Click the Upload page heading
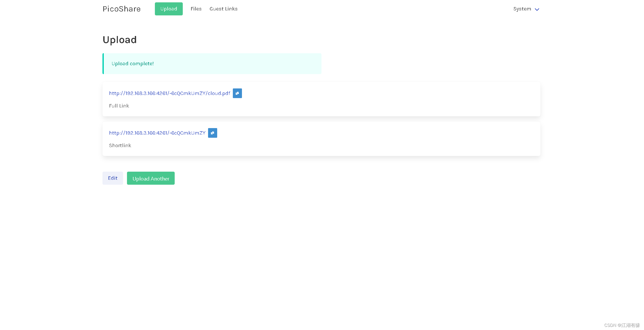The height and width of the screenshot is (330, 644). [x=119, y=40]
